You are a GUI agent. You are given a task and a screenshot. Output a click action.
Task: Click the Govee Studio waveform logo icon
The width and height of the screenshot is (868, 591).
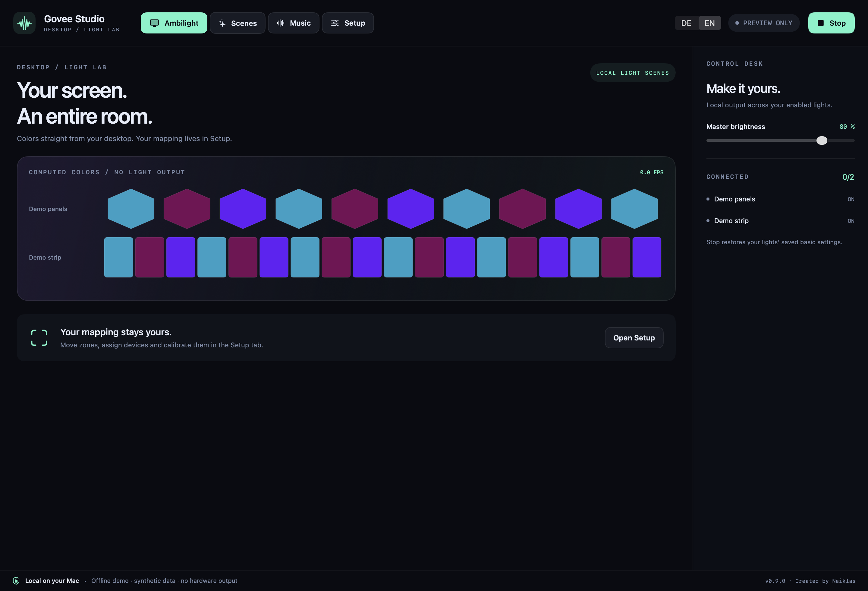tap(24, 23)
